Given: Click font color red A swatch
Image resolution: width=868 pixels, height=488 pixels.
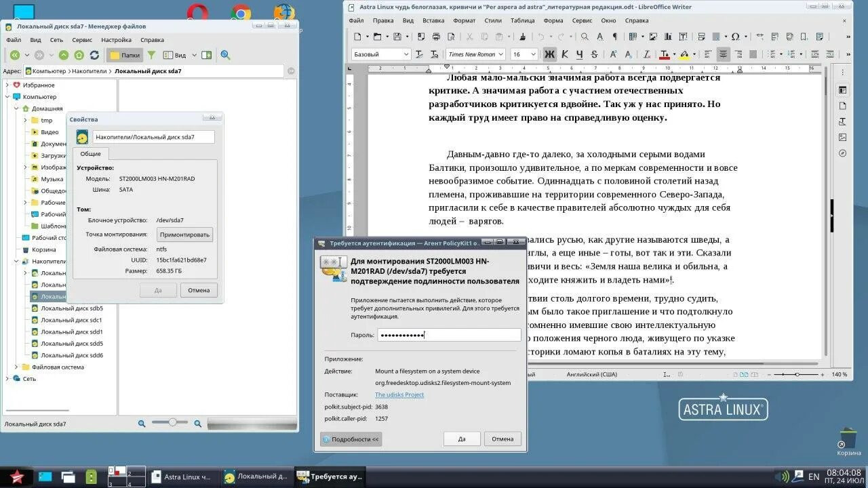Looking at the screenshot, I should [x=664, y=54].
